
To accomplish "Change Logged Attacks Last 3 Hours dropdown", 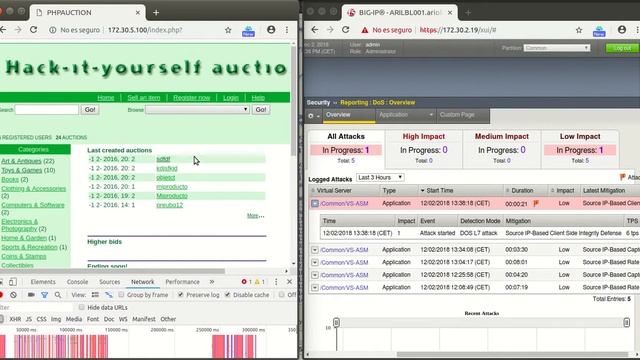I will 380,178.
